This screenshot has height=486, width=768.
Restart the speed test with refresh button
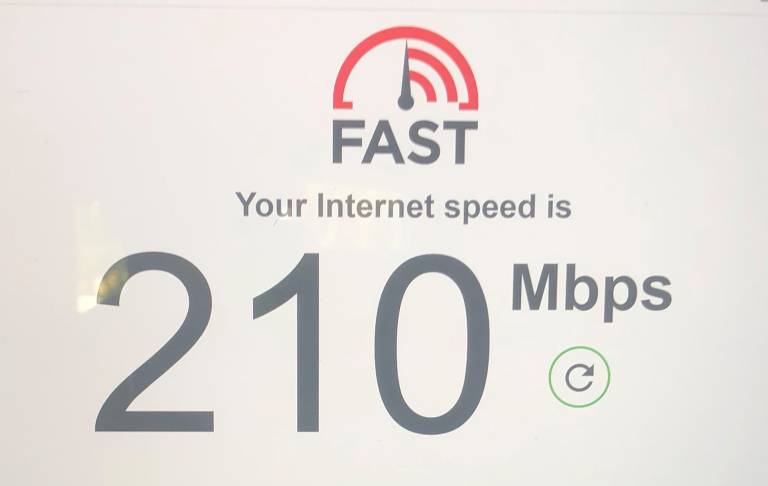579,376
